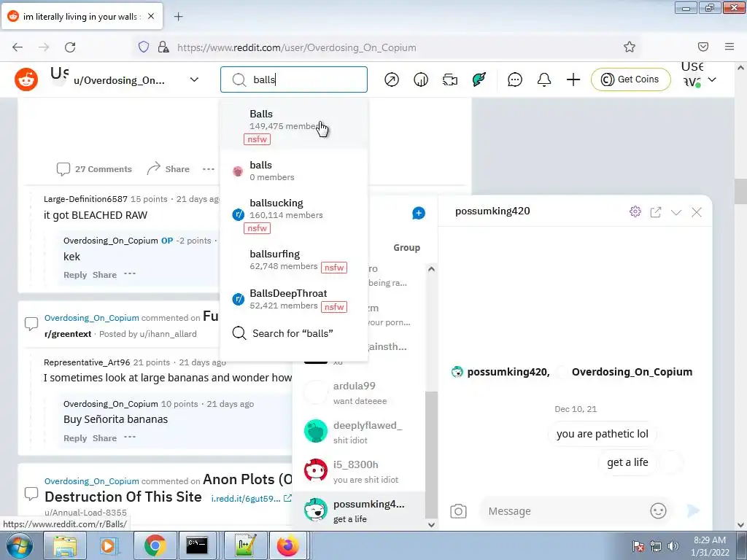The width and height of the screenshot is (747, 560).
Task: Click Reply under Buy Señorita bananas
Action: (x=75, y=438)
